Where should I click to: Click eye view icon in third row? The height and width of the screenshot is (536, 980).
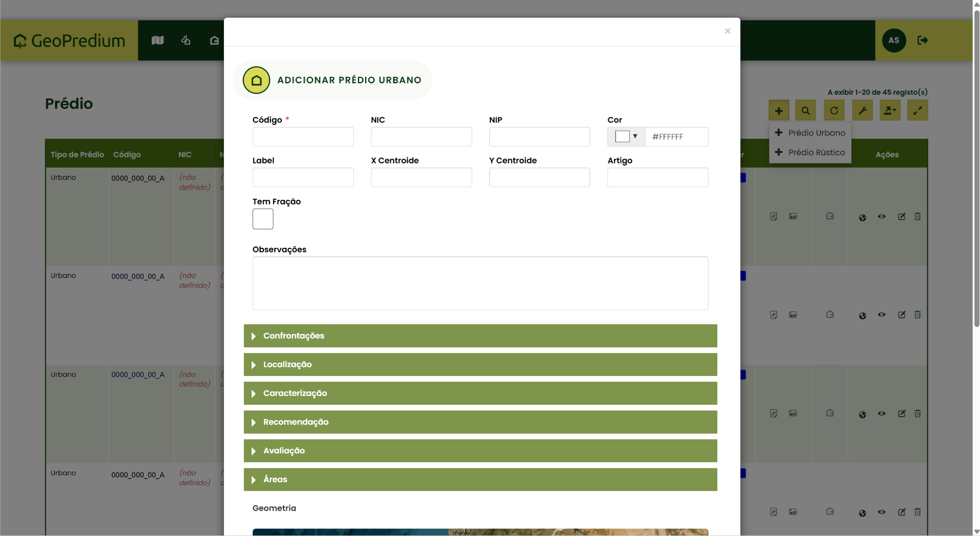pos(882,413)
